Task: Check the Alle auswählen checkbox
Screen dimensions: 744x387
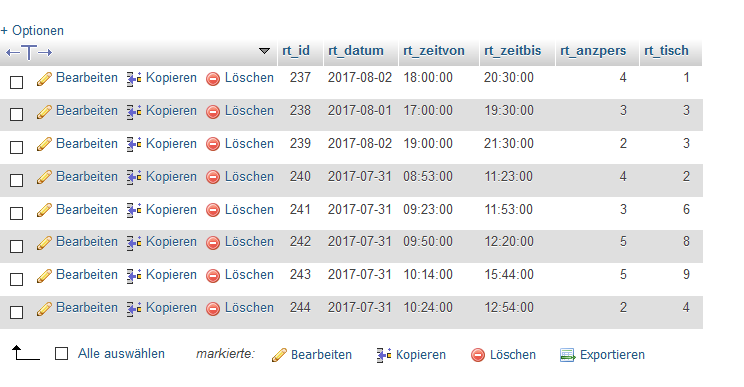Action: tap(62, 353)
